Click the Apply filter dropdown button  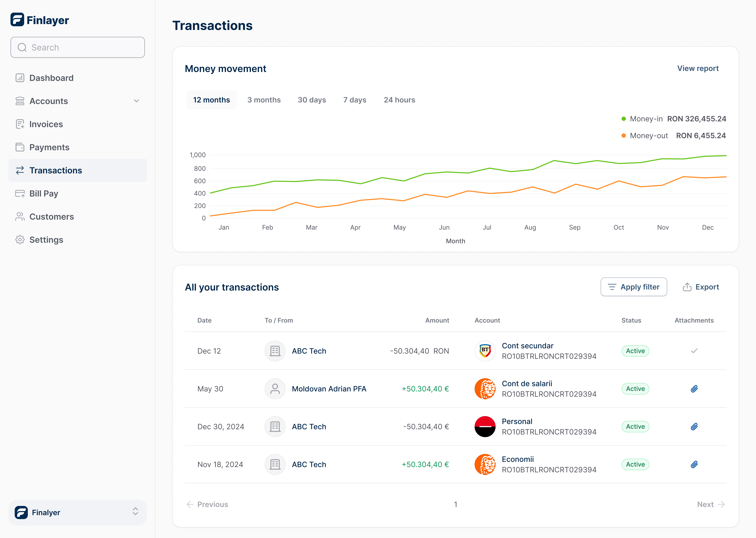pyautogui.click(x=634, y=287)
